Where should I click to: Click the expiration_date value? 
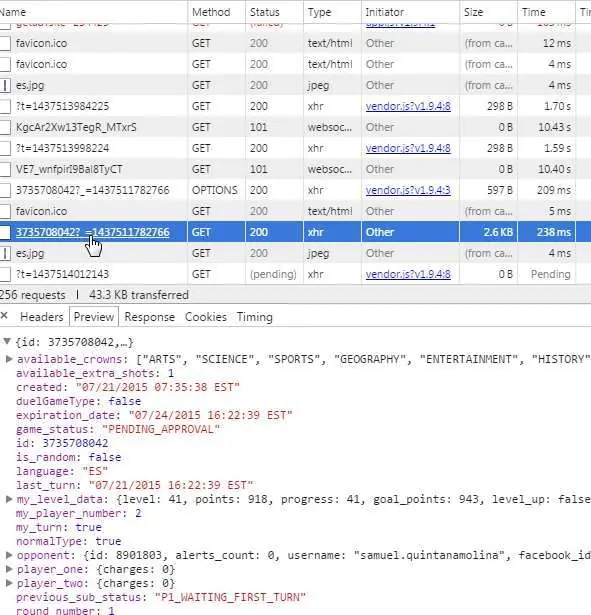click(211, 415)
